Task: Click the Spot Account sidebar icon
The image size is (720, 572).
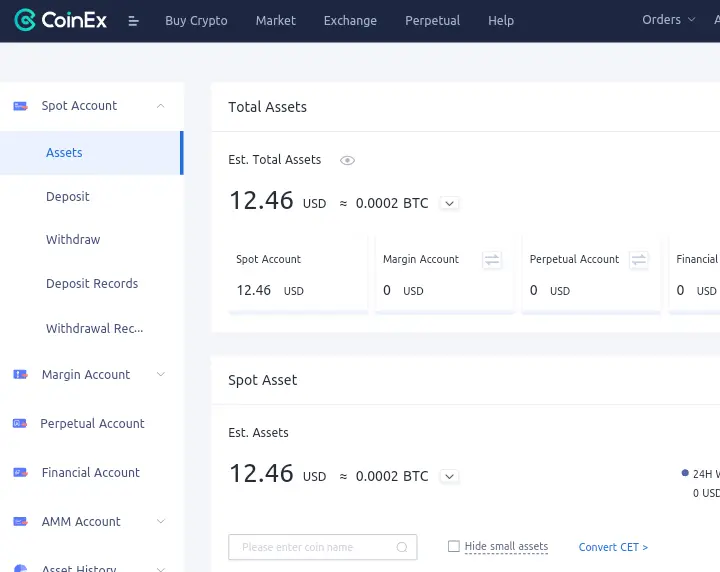Action: [x=20, y=106]
